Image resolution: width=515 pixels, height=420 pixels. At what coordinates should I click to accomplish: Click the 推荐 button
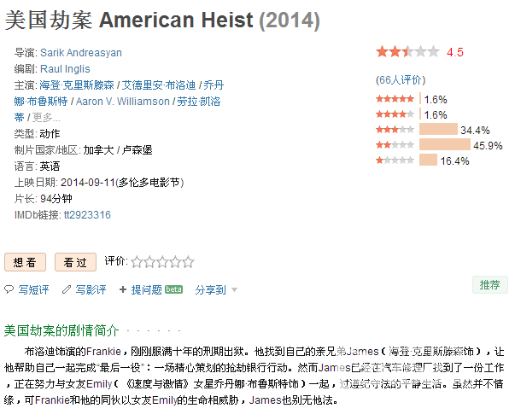click(x=489, y=285)
